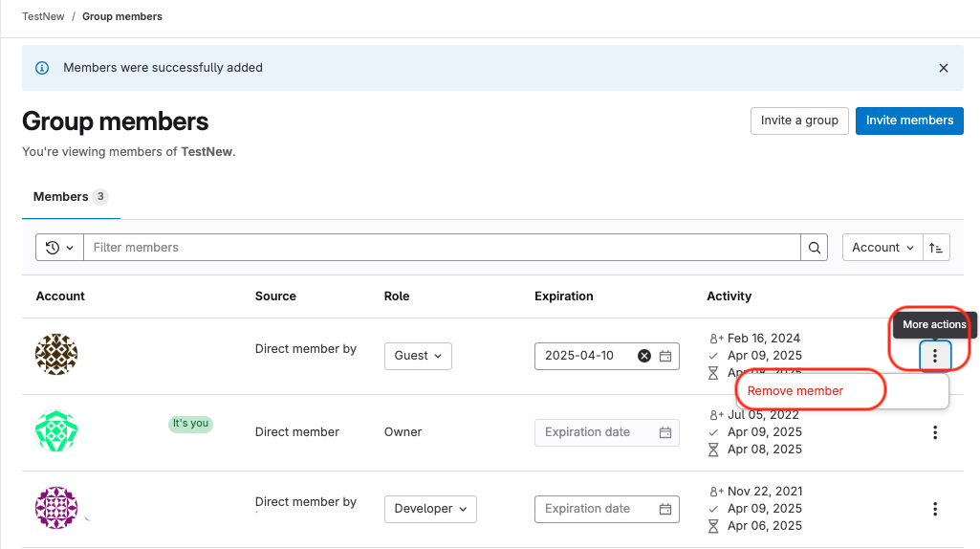Open more actions for Developer row
Screen dimensions: 980x549
tap(935, 509)
